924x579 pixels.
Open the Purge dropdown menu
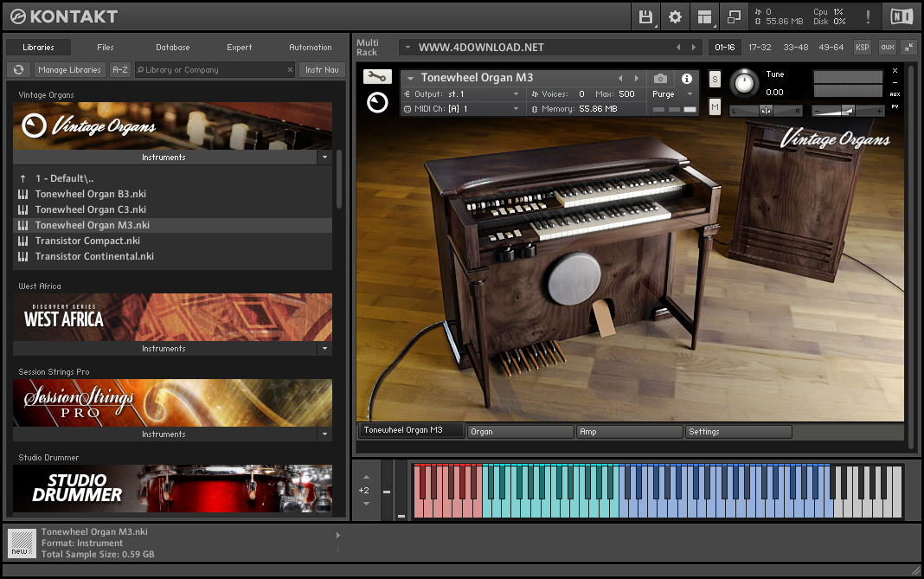point(672,94)
